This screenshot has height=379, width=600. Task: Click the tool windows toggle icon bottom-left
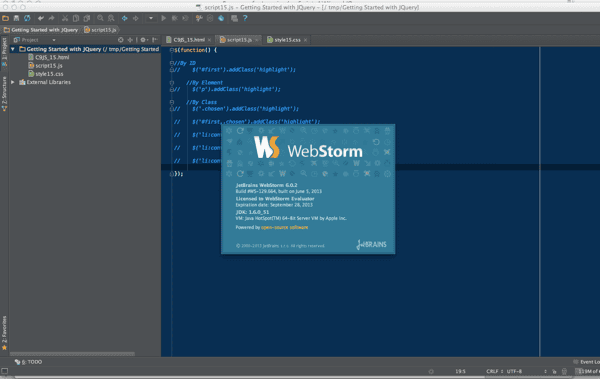pos(5,371)
